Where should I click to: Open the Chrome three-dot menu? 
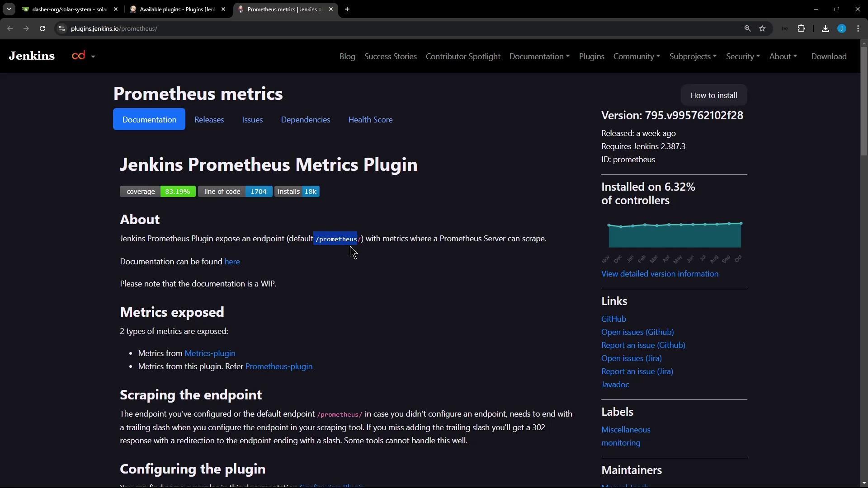[858, 28]
